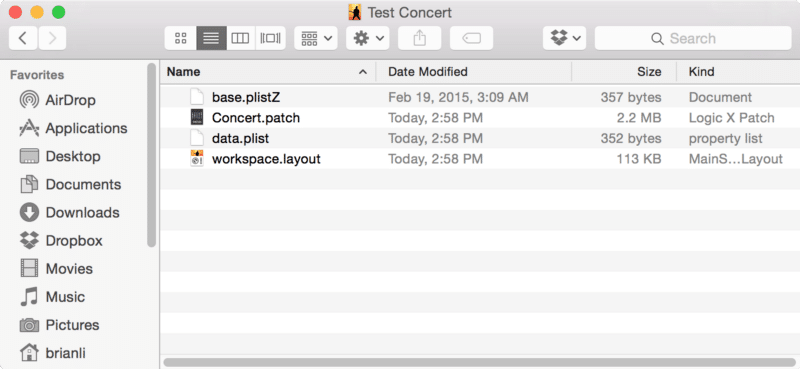This screenshot has height=369, width=800.
Task: Minimize the window with yellow button
Action: (x=37, y=12)
